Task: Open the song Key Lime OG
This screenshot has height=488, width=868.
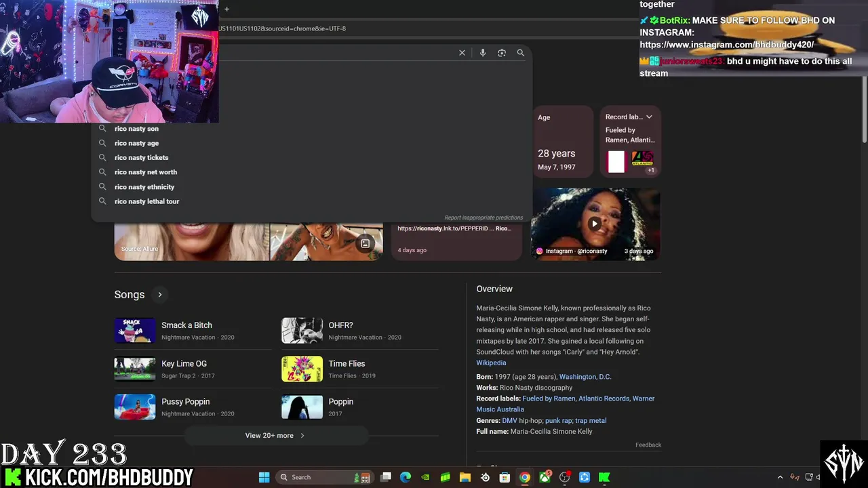Action: point(184,364)
